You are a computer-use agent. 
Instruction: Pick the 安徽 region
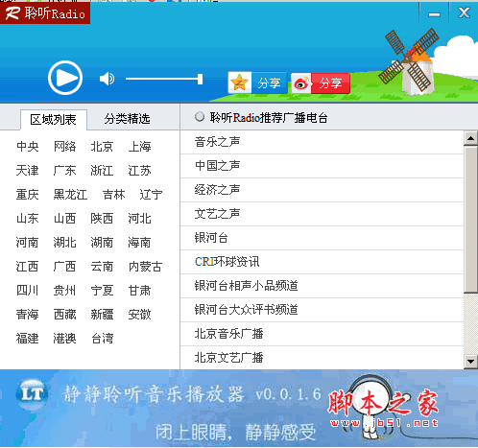(139, 315)
